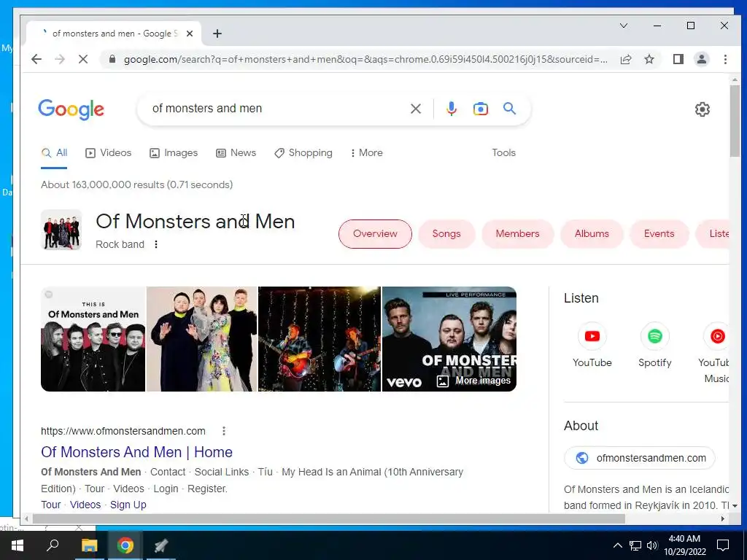
Task: Search by image with camera icon
Action: (480, 109)
